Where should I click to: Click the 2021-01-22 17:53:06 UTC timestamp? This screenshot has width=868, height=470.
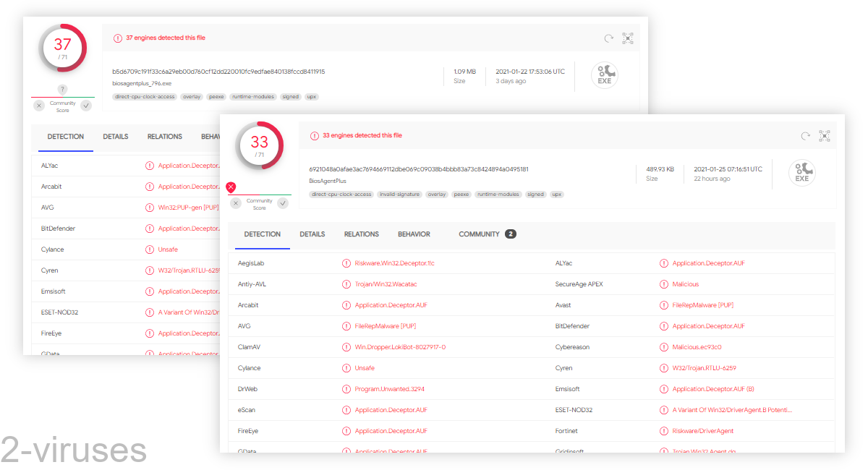point(530,72)
